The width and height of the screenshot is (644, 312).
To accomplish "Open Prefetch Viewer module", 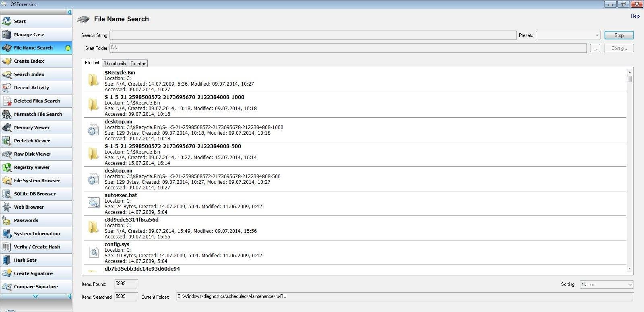I will coord(36,141).
